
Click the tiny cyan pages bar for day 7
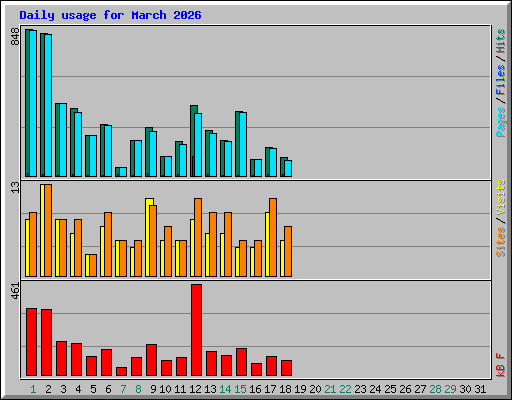(x=123, y=172)
